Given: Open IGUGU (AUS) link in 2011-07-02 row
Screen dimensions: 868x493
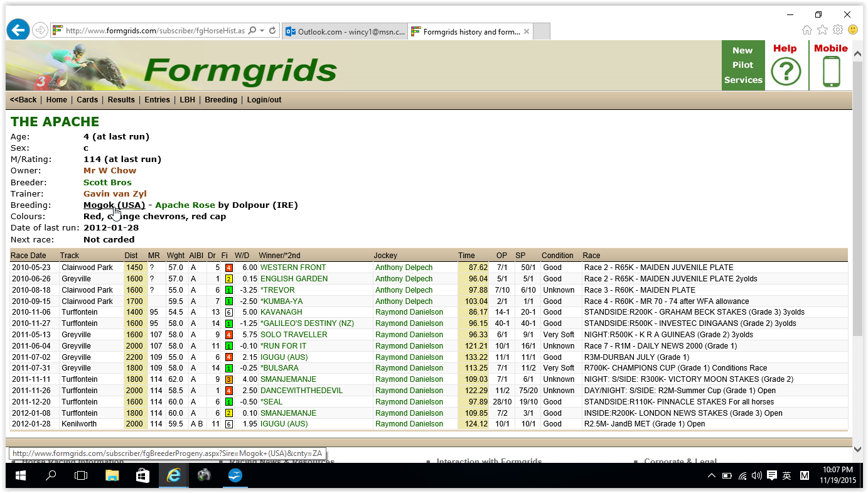Looking at the screenshot, I should tap(284, 357).
